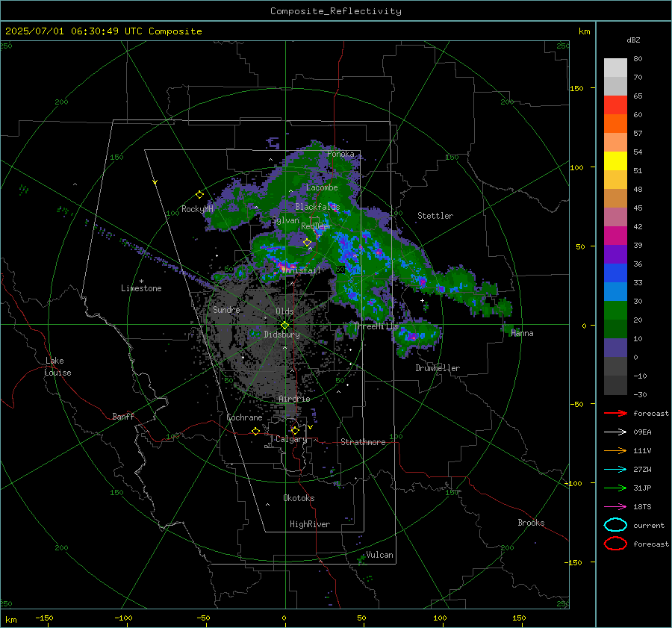Click the Sylvan town label
This screenshot has width=672, height=628.
pyautogui.click(x=285, y=220)
